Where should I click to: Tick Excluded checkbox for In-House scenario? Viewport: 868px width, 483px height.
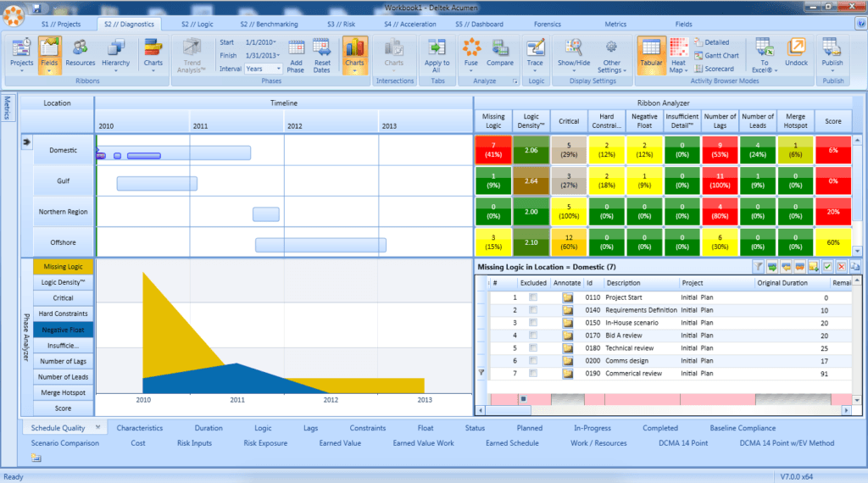(533, 323)
